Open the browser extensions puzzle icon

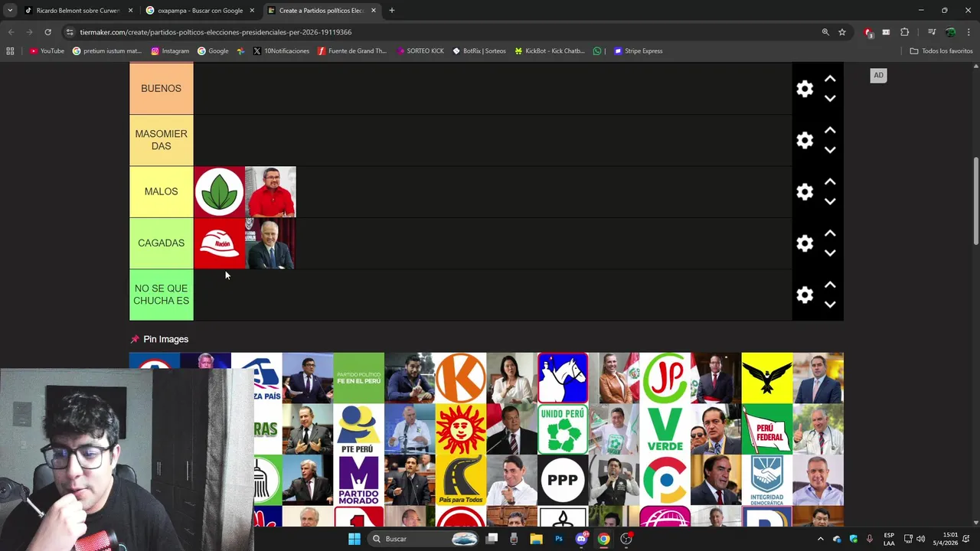click(x=904, y=32)
